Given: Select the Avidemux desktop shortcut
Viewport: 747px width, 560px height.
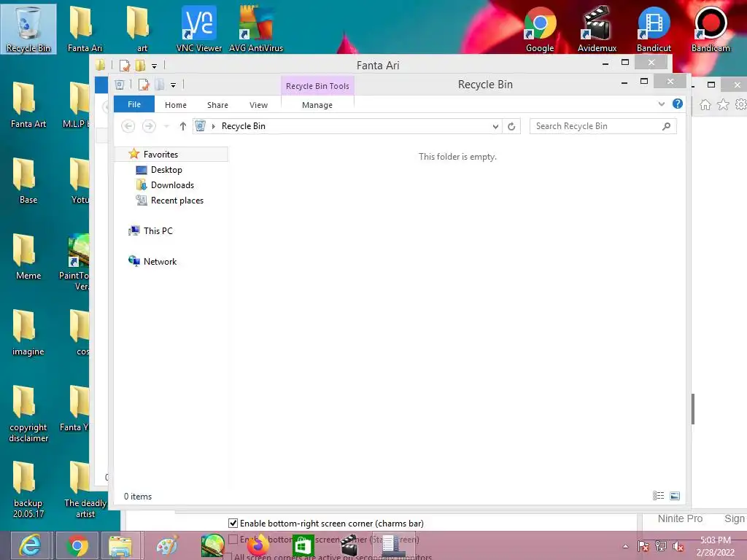Looking at the screenshot, I should point(597,28).
